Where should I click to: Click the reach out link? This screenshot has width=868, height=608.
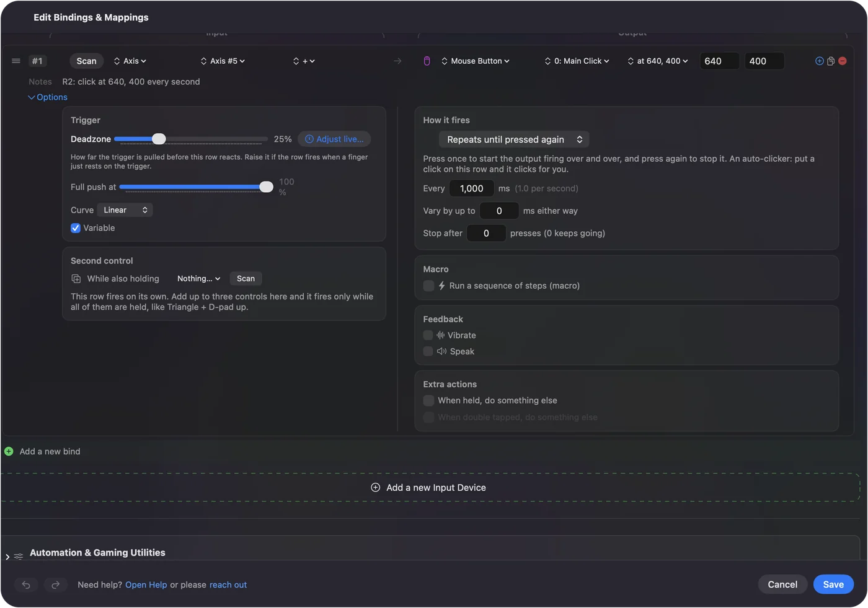coord(228,585)
